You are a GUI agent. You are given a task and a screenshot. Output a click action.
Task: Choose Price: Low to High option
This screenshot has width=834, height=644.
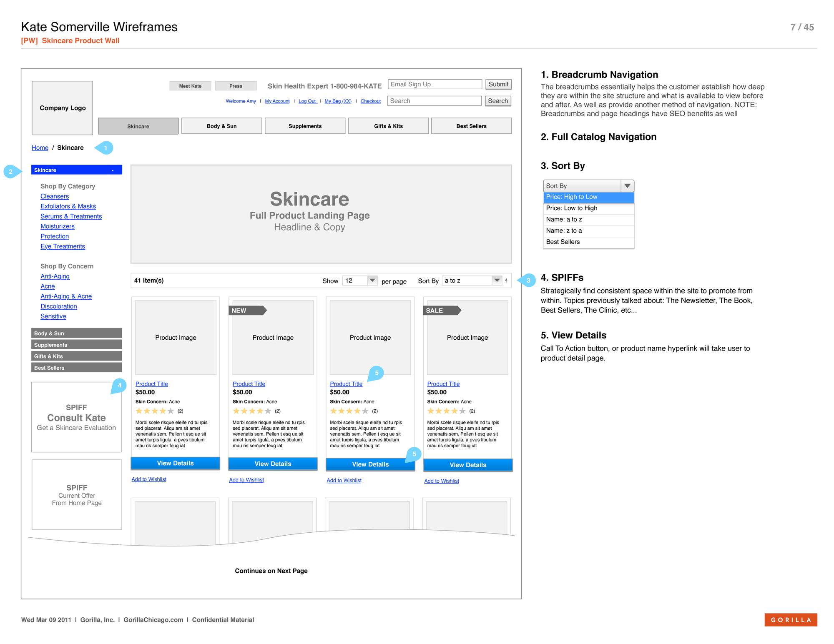[588, 208]
